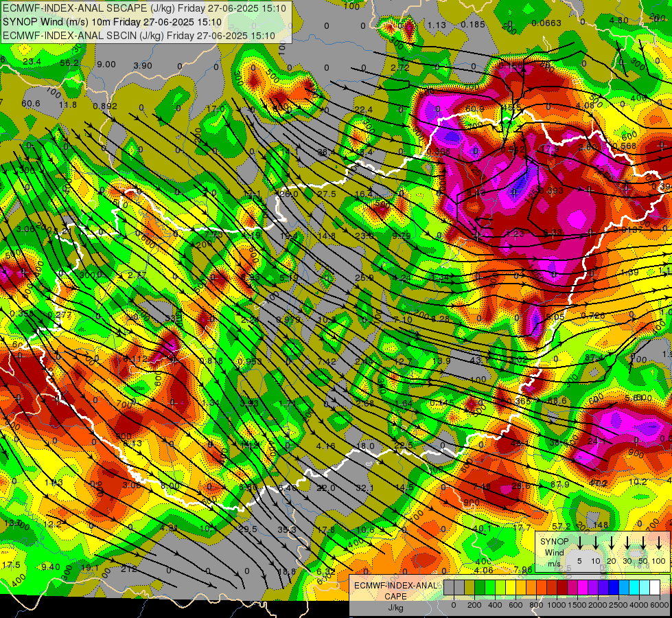Viewport: 672px width, 618px height.
Task: Click the map value '25.9'
Action: (x=364, y=278)
